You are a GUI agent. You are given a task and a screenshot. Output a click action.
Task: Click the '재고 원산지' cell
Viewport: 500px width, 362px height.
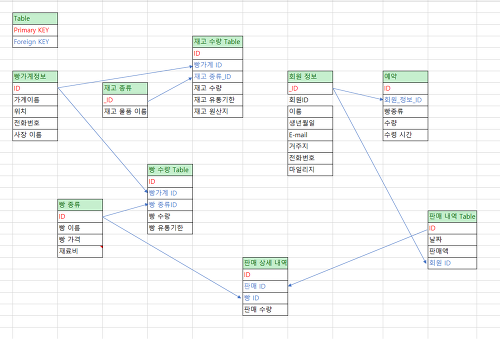point(217,112)
